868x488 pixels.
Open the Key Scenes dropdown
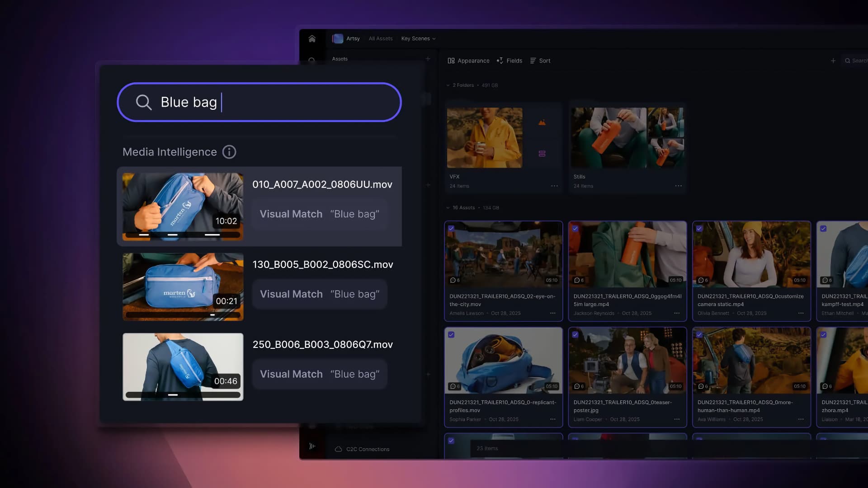[418, 38]
